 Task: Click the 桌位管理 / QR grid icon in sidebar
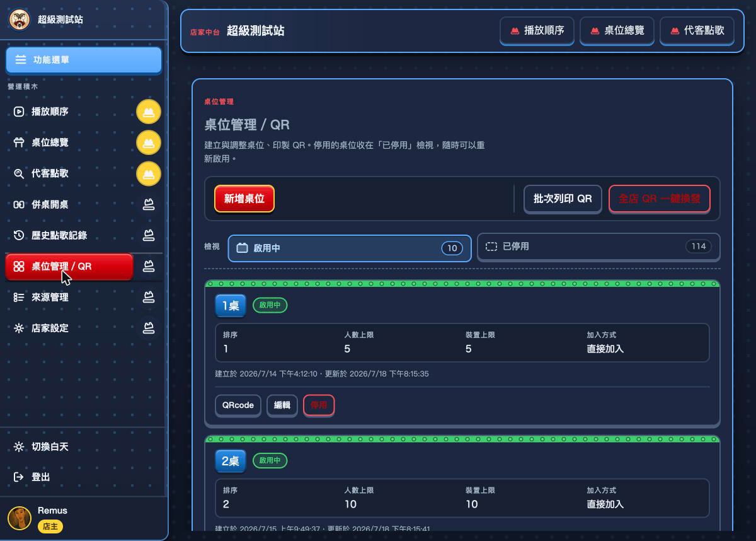click(x=19, y=266)
